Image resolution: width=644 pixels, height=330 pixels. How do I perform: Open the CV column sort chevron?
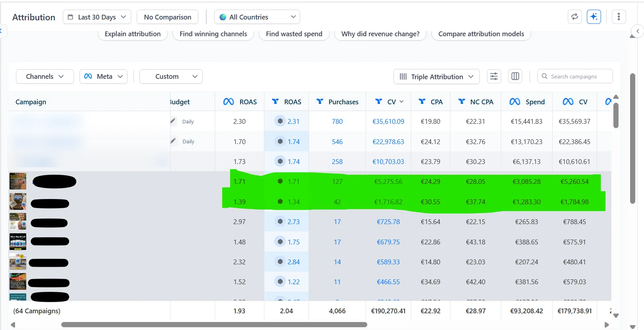click(x=402, y=102)
